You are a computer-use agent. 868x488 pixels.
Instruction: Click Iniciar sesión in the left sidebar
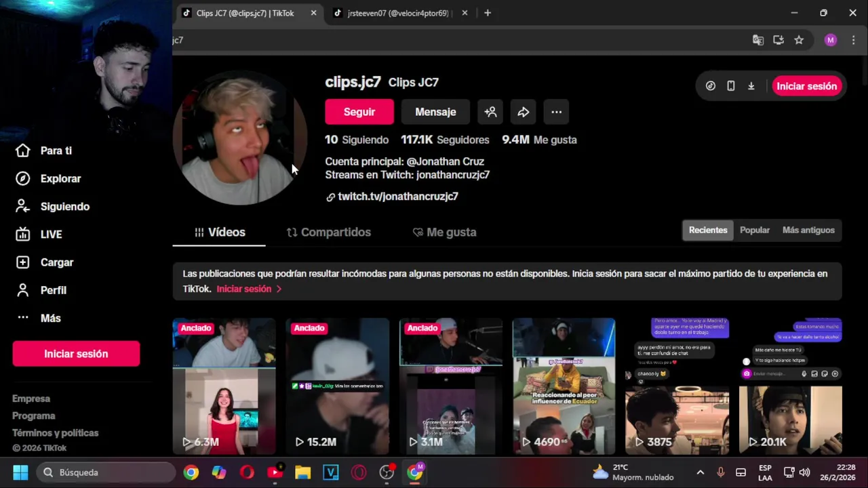tap(76, 354)
